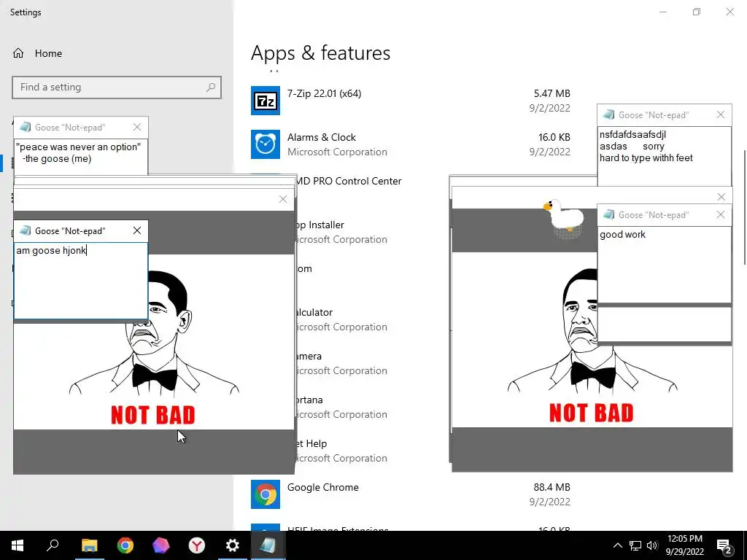Click the Google Chrome app icon in list

266,494
